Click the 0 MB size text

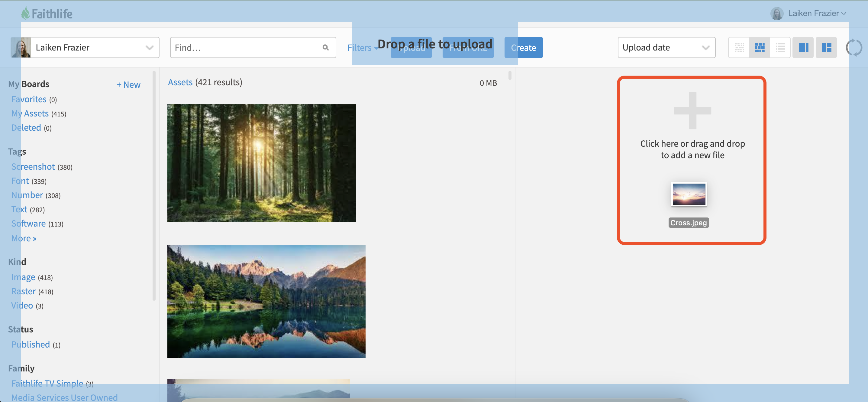tap(488, 83)
